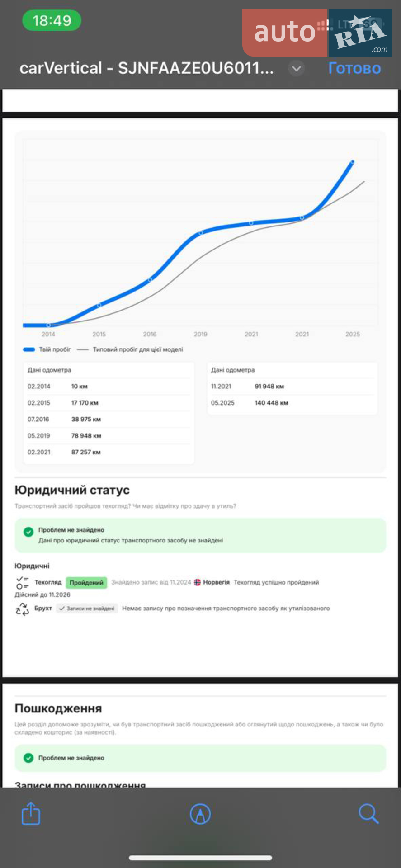Click the Norway flag icon
The height and width of the screenshot is (868, 401).
tap(197, 582)
